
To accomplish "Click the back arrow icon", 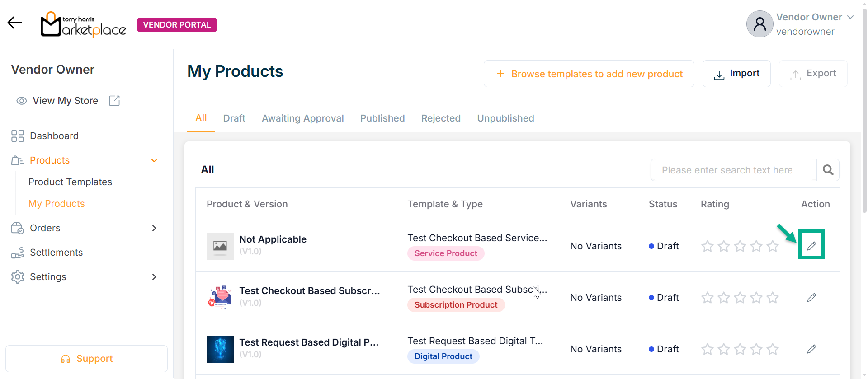I will (x=14, y=23).
